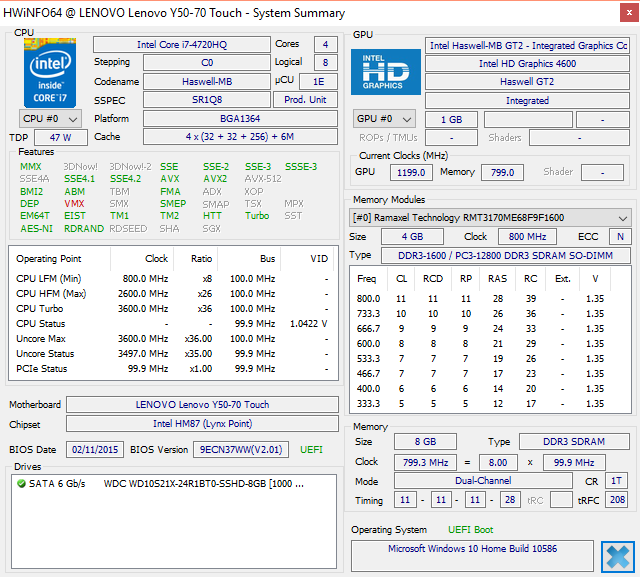Click the DDR3 SDRAM memory type field
640x577 pixels.
[x=574, y=442]
